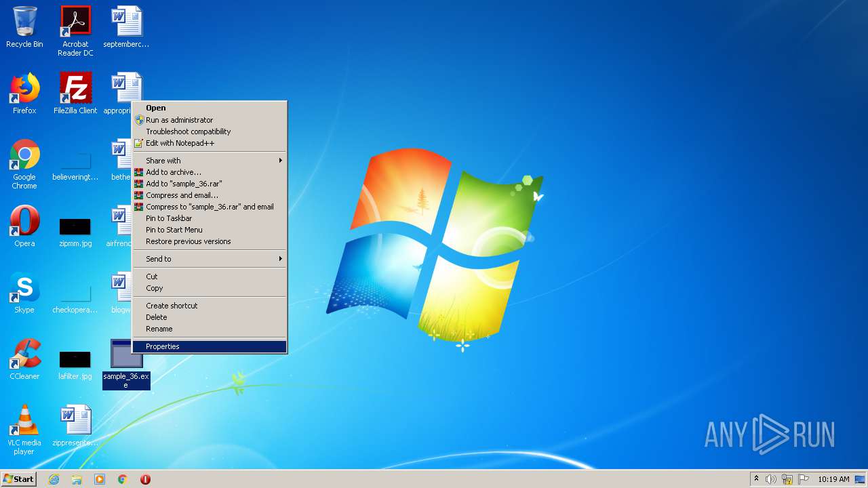868x488 pixels.
Task: Select the CCleaner desktop shortcut
Action: pyautogui.click(x=24, y=359)
